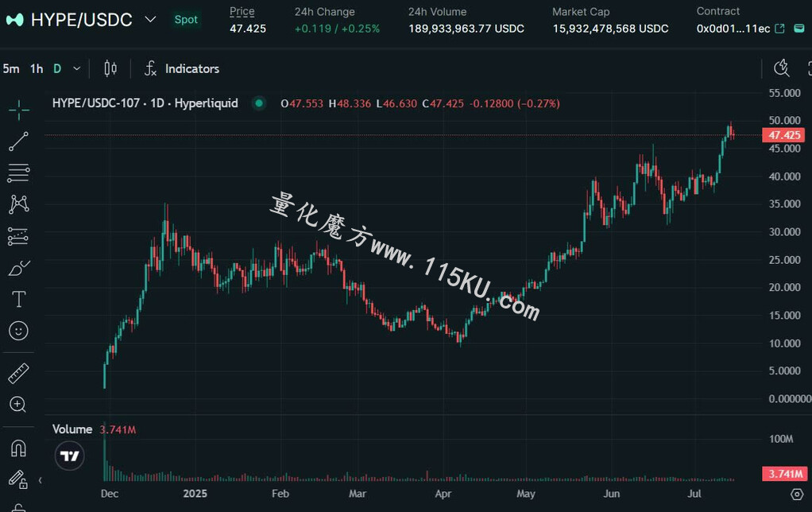The width and height of the screenshot is (812, 512).
Task: Select the trend line drawing tool
Action: click(18, 142)
